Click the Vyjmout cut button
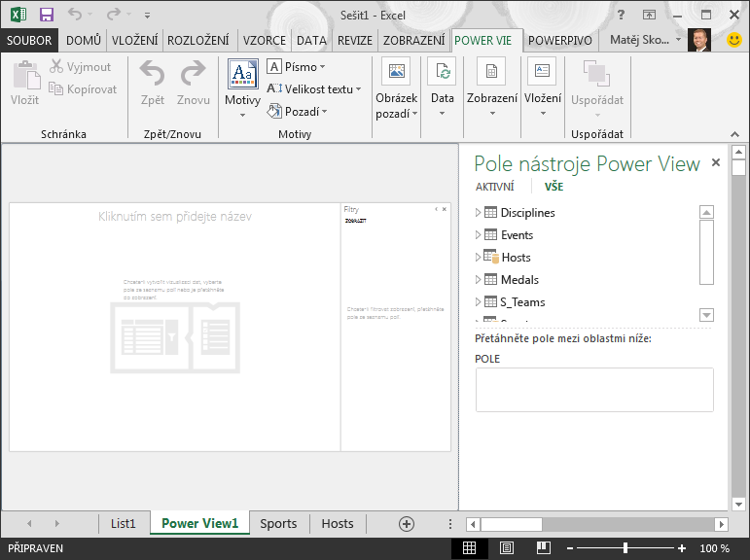 tap(80, 66)
